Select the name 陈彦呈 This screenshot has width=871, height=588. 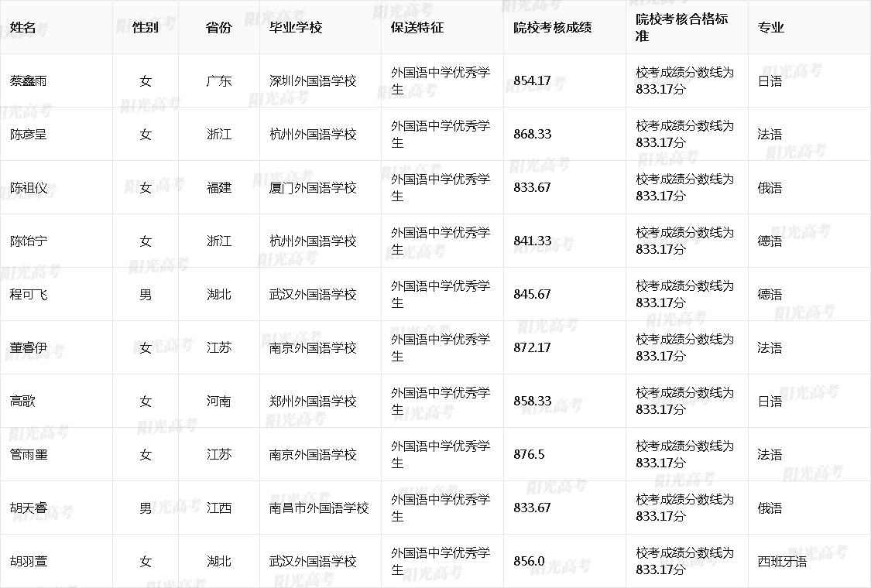[29, 135]
